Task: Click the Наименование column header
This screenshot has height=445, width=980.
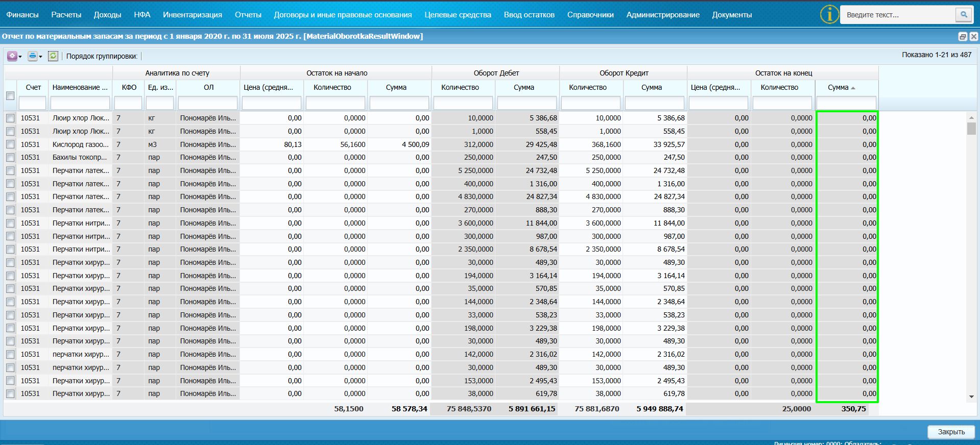Action: pyautogui.click(x=80, y=87)
